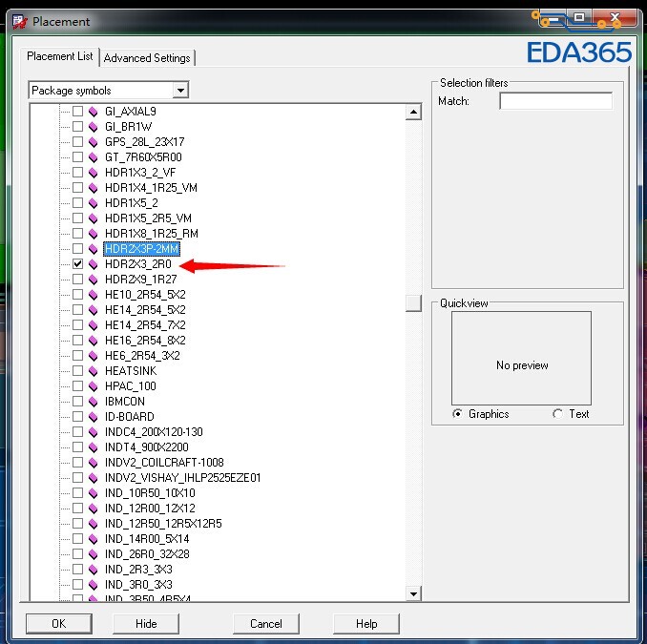The width and height of the screenshot is (647, 644).
Task: Select the HE14_2R54_5X2 list entry
Action: coord(145,310)
